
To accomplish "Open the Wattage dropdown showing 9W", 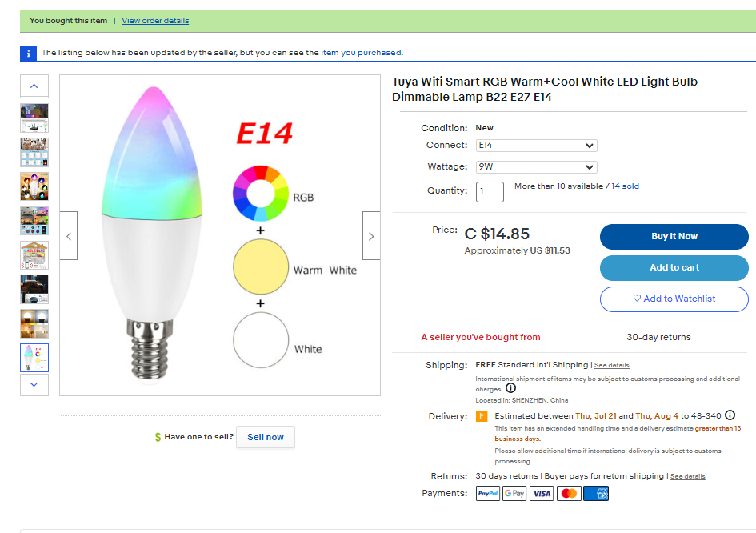I will pyautogui.click(x=537, y=167).
